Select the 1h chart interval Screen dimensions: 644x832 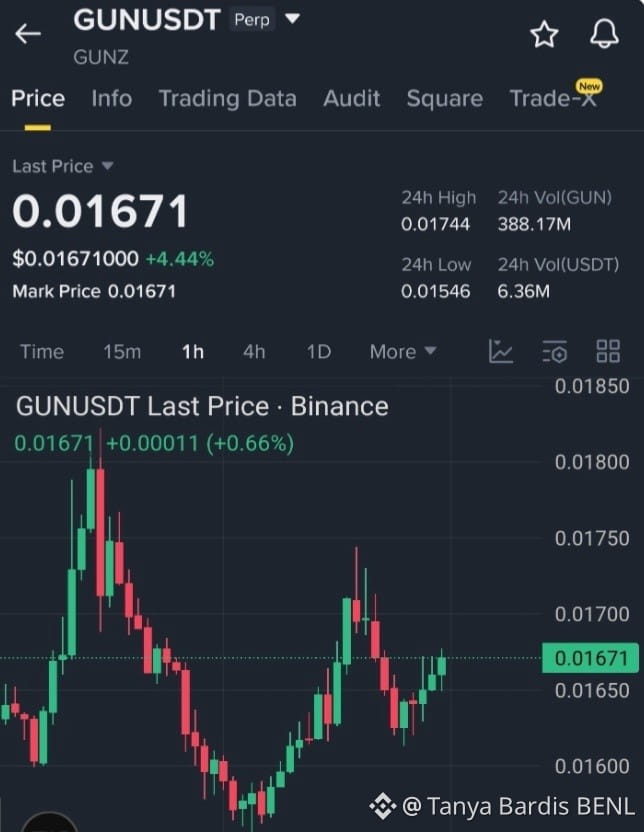(x=193, y=352)
